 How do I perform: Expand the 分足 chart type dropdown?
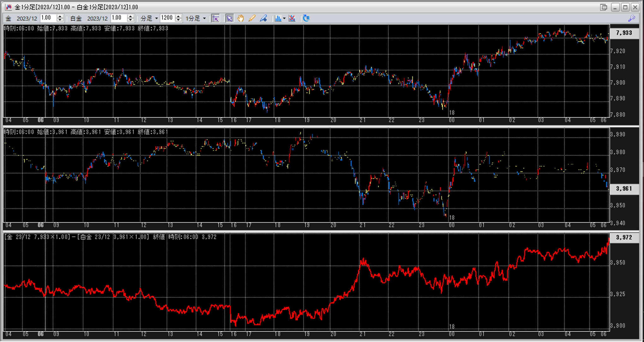tap(156, 18)
